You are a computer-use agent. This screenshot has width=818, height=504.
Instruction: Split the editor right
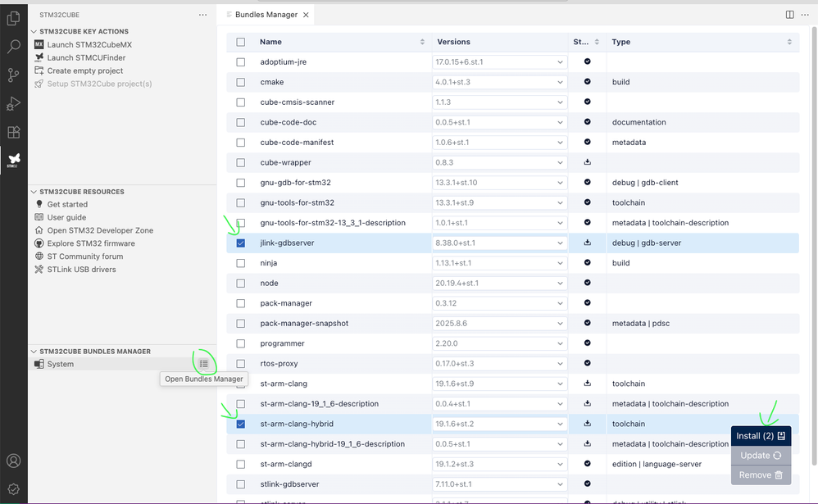pos(790,15)
